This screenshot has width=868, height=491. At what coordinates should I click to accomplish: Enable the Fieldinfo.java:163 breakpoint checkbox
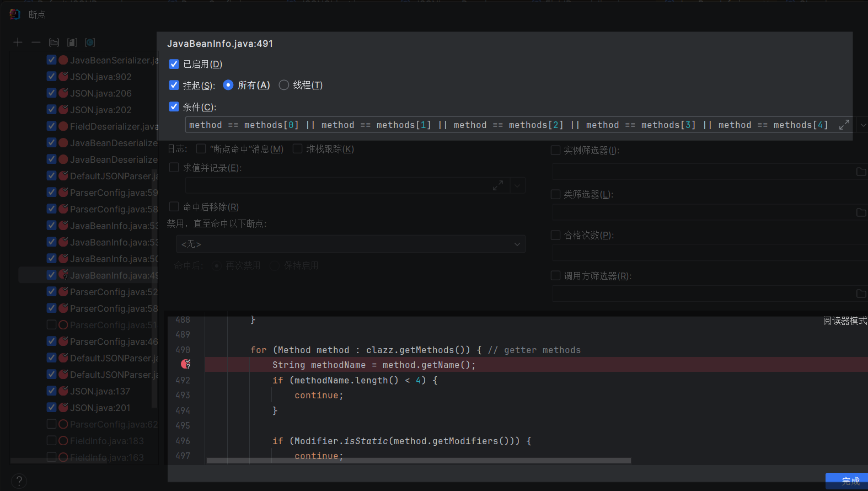tap(52, 457)
